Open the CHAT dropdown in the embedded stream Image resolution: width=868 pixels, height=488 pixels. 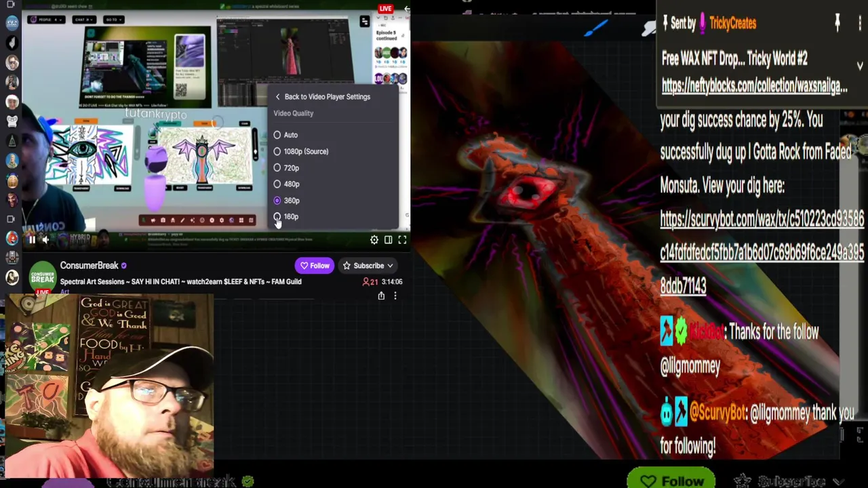[x=84, y=20]
